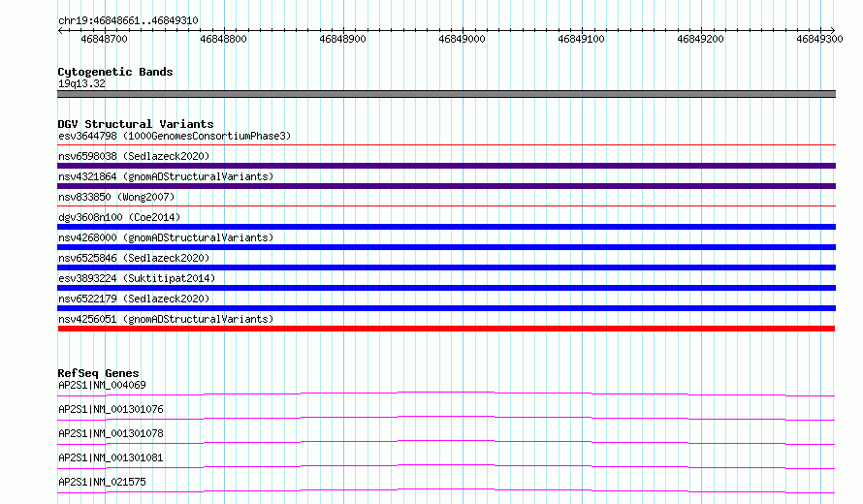Screen dimensions: 863x504
Task: Open transcript AP2S1|NM_001301076
Action: click(x=111, y=409)
